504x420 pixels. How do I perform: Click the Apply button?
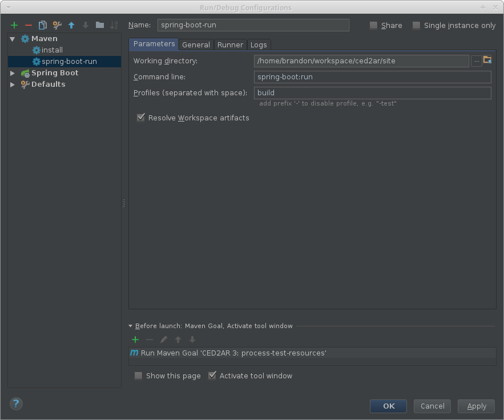tap(477, 406)
